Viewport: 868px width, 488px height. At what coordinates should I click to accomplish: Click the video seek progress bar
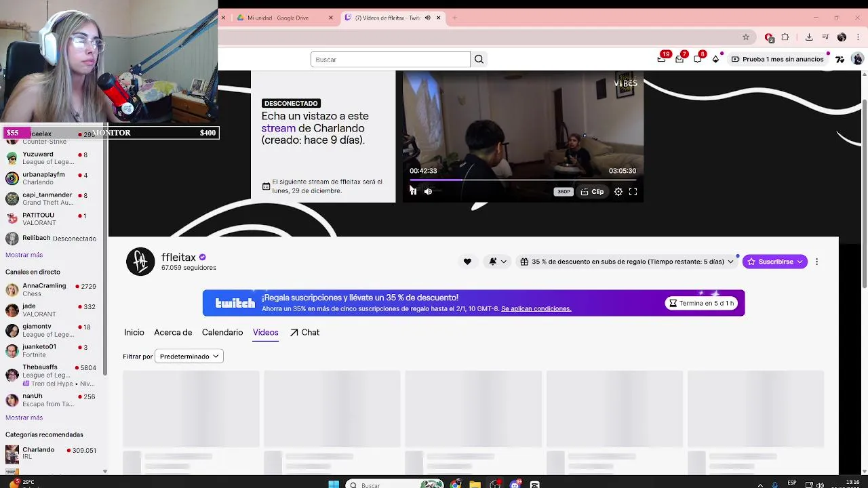click(x=523, y=180)
